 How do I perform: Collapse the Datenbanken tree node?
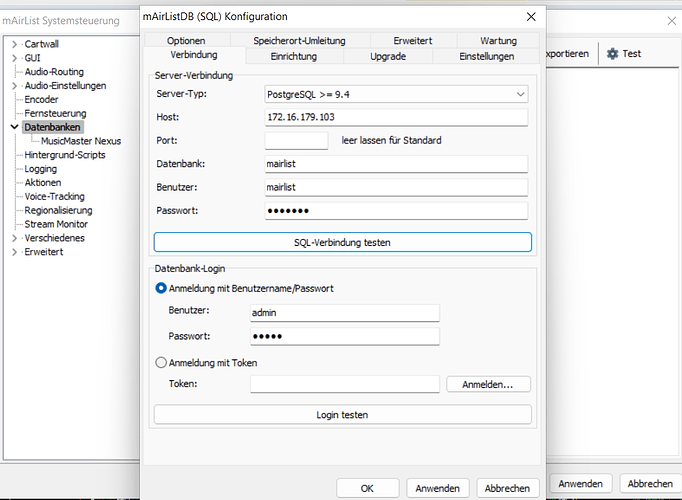click(x=14, y=127)
